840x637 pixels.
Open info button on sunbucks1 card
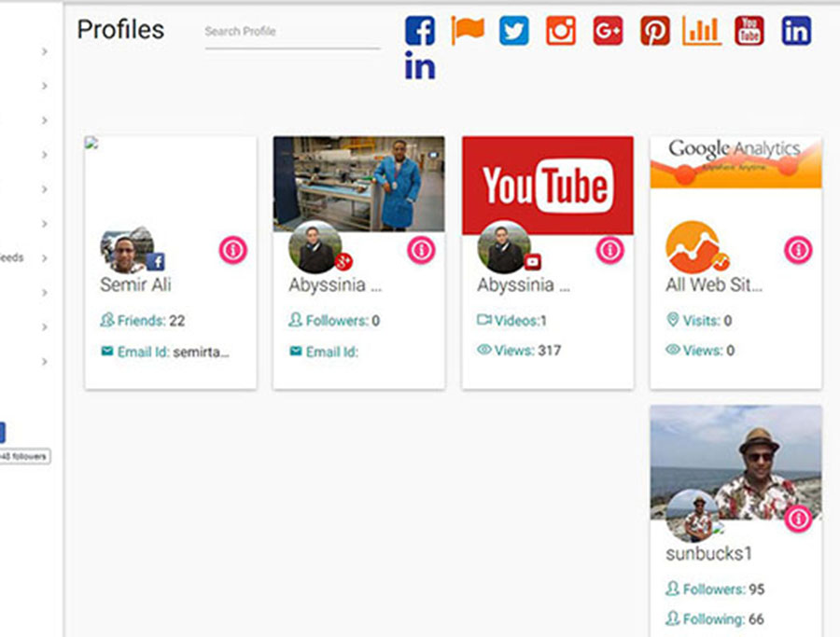[x=798, y=519]
